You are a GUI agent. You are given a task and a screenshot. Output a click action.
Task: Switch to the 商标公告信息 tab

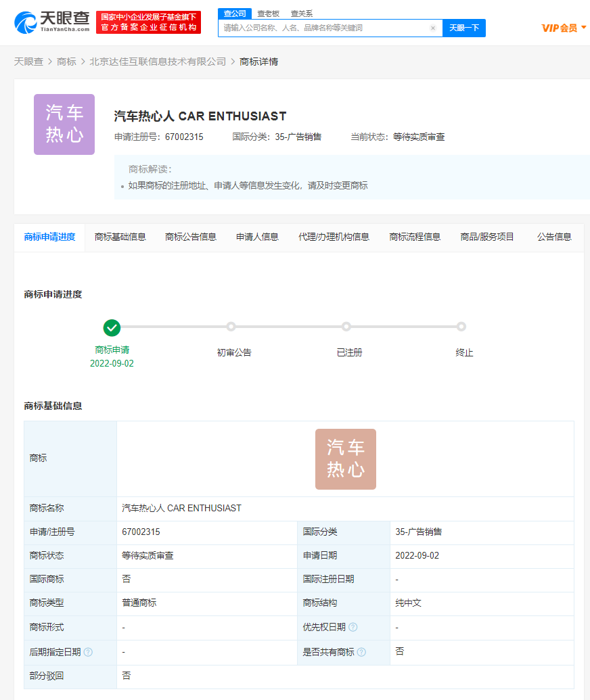tap(191, 237)
